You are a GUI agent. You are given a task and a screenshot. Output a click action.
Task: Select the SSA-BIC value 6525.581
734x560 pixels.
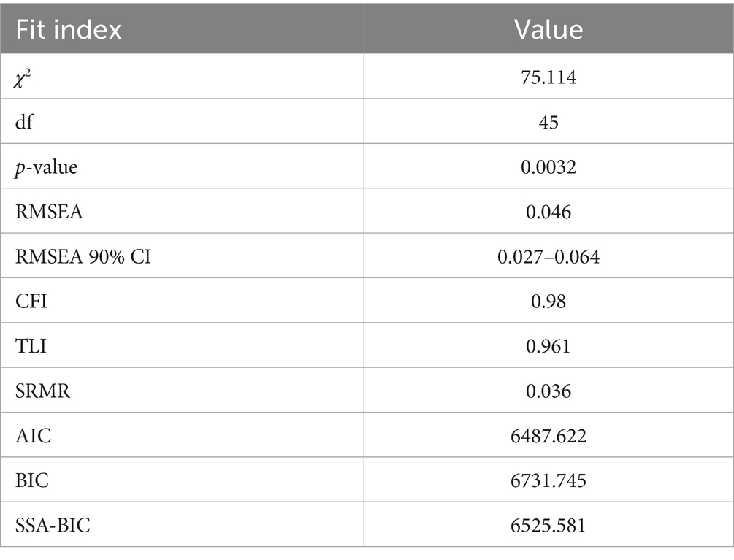pyautogui.click(x=548, y=526)
